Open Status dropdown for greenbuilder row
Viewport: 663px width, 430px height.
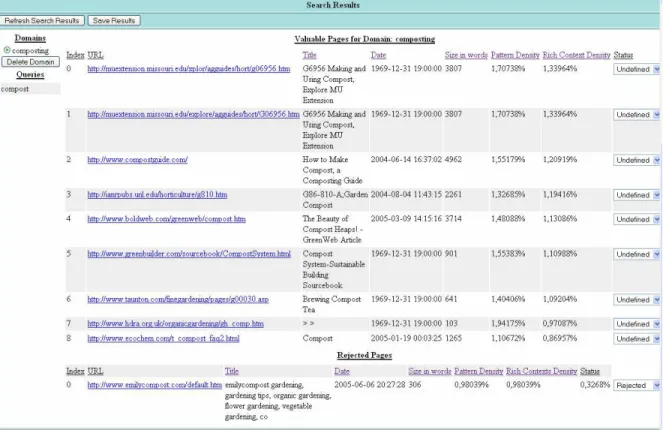pos(636,255)
